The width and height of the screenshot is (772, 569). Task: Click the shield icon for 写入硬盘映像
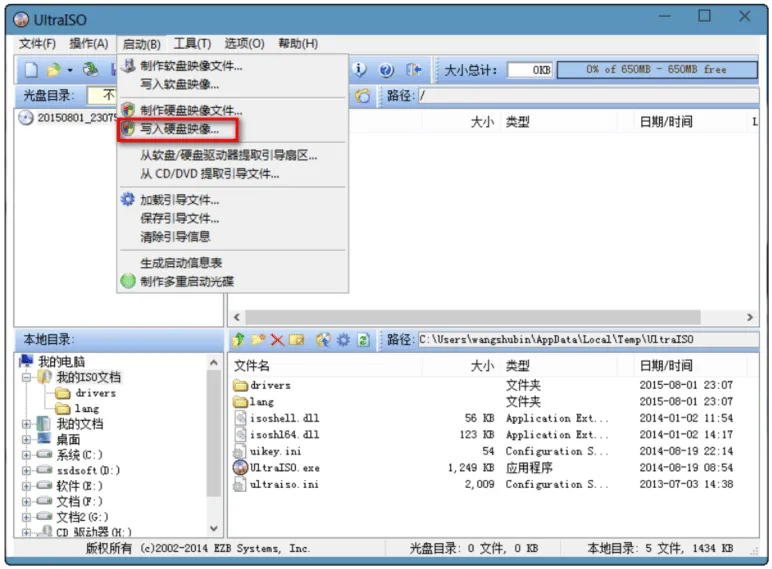[128, 128]
